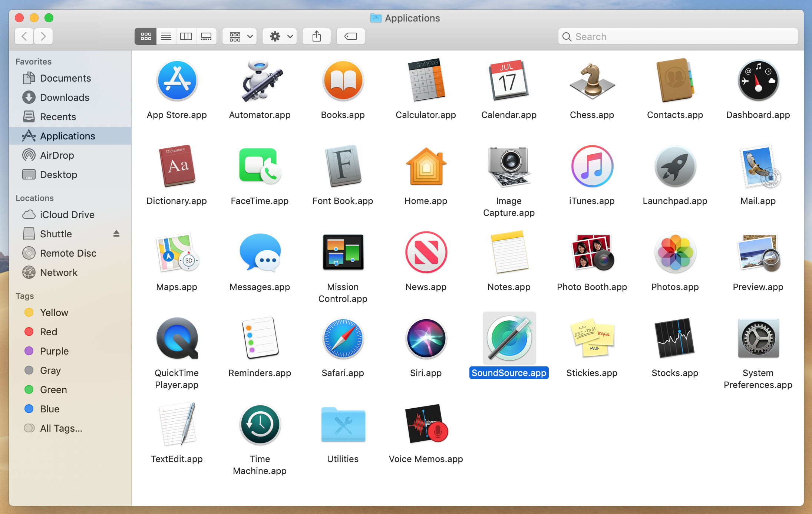The image size is (812, 514).
Task: Go forward with the right chevron
Action: click(43, 36)
